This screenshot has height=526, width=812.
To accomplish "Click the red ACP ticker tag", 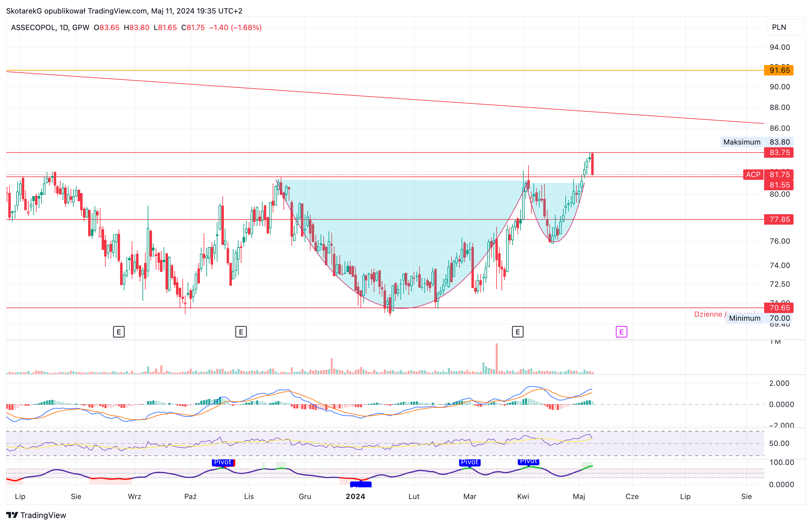I will point(753,175).
